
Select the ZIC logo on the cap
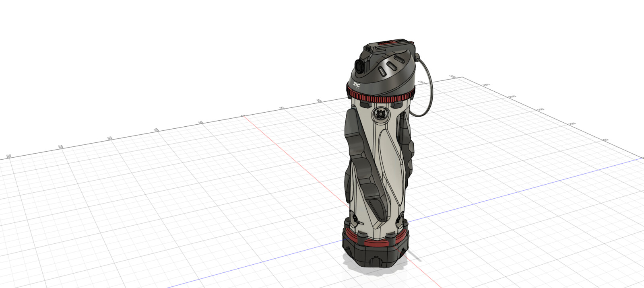357,85
